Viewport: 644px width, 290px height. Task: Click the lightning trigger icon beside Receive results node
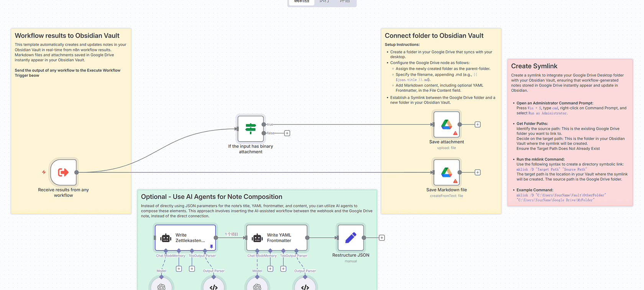click(x=44, y=172)
